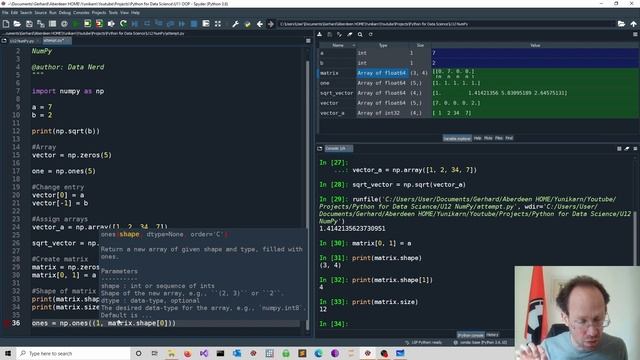Switch to attempt.py editor tab
The height and width of the screenshot is (360, 640).
tap(56, 41)
